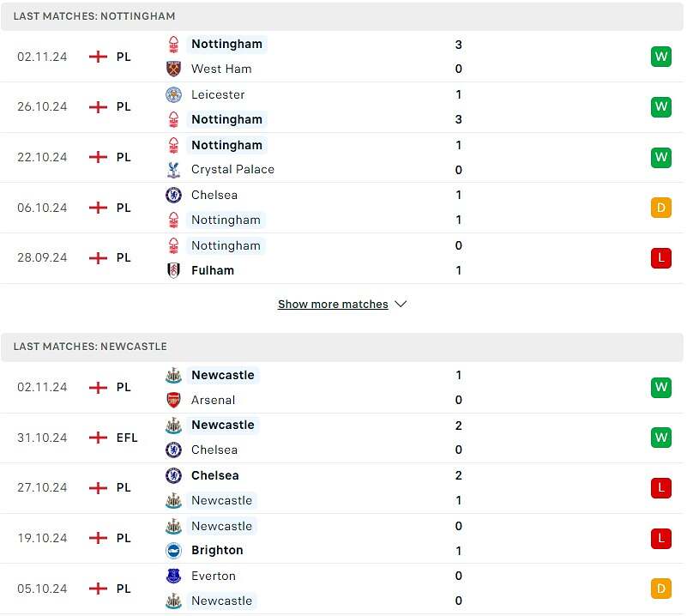The image size is (687, 616).
Task: Click the Everton club crest
Action: [174, 576]
